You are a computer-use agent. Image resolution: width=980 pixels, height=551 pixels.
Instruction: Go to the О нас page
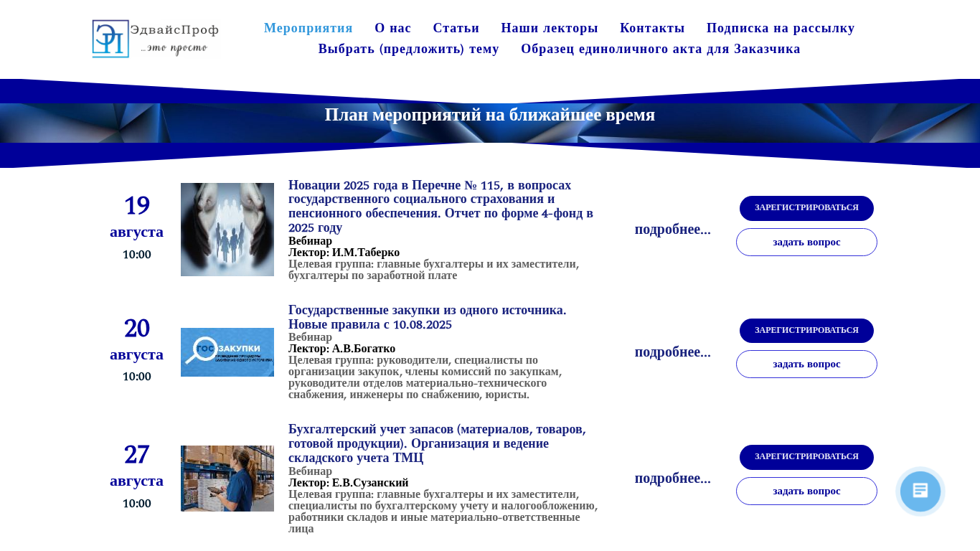393,28
